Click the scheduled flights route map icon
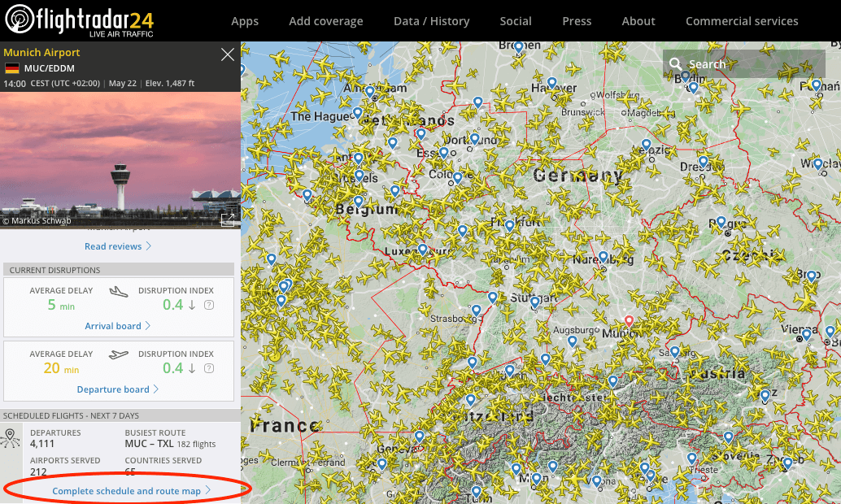This screenshot has width=841, height=504. point(11,438)
